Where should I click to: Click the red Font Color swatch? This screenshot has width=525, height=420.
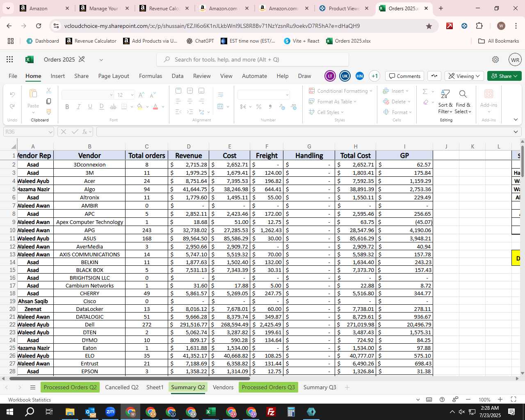[155, 107]
